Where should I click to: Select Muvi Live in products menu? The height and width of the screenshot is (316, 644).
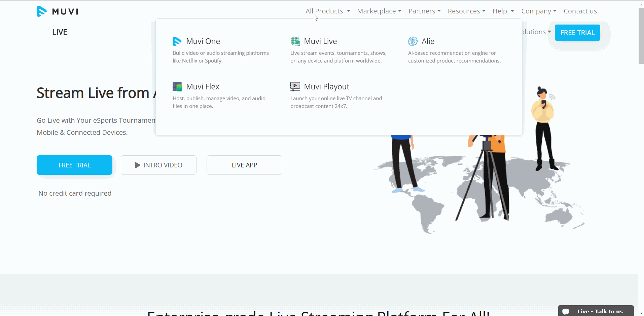click(320, 41)
